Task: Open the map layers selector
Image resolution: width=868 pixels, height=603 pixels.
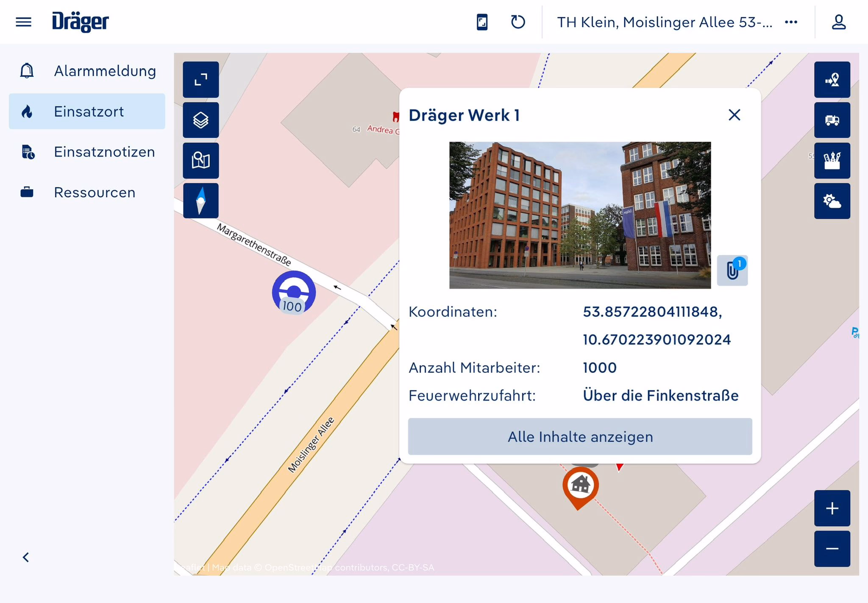Action: pos(201,120)
